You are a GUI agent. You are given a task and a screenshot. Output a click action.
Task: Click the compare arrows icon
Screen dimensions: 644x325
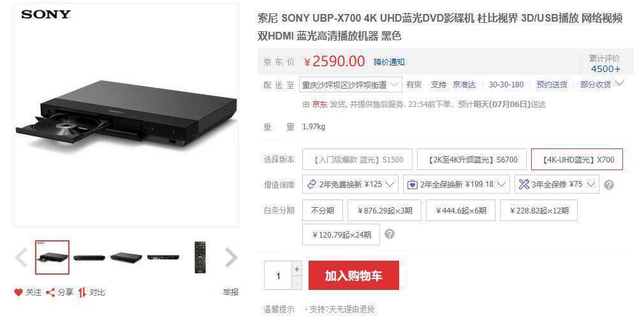point(82,292)
